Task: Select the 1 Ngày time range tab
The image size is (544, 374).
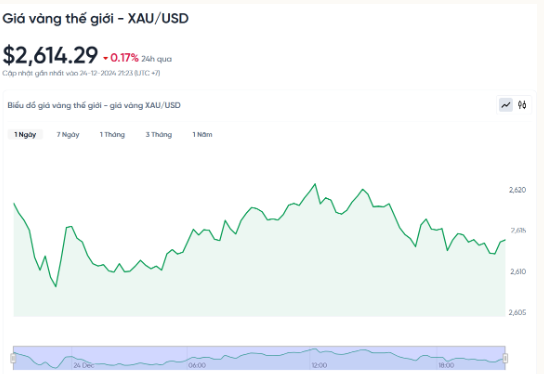Action: coord(25,135)
